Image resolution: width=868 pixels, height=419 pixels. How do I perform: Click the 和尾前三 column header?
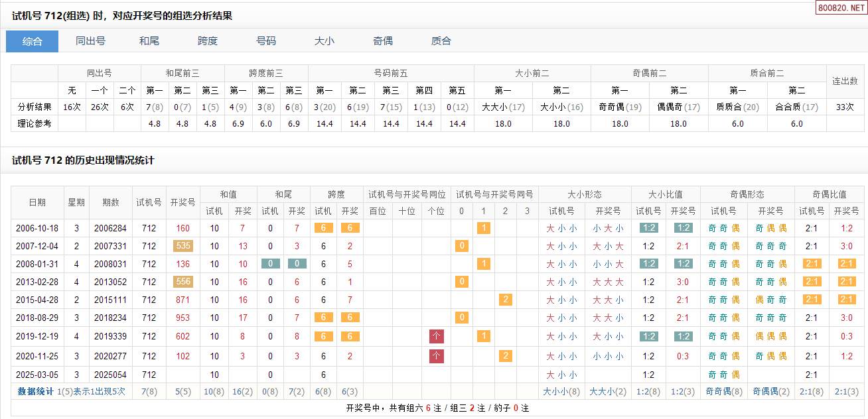point(182,73)
